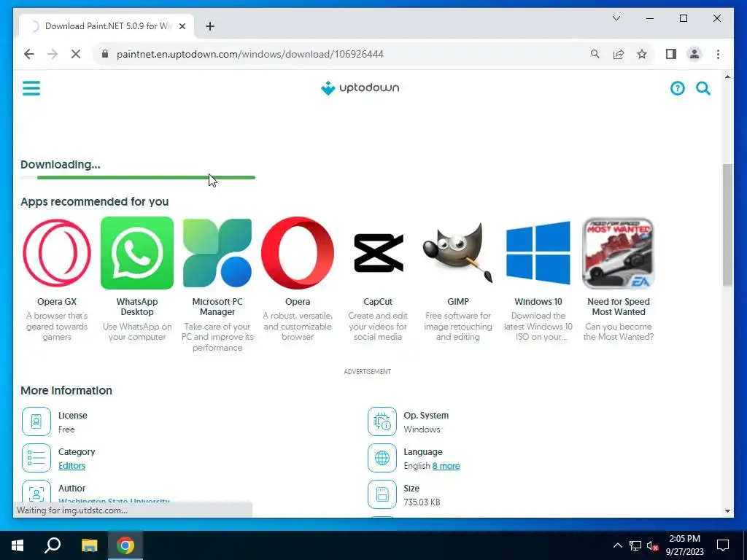
Task: Open the Opera GX app icon
Action: [57, 253]
